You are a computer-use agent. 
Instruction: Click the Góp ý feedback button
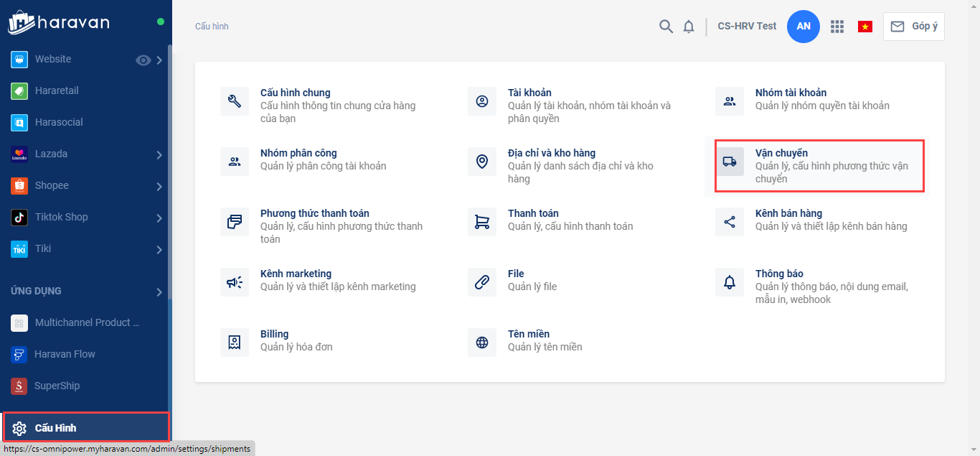pos(913,27)
